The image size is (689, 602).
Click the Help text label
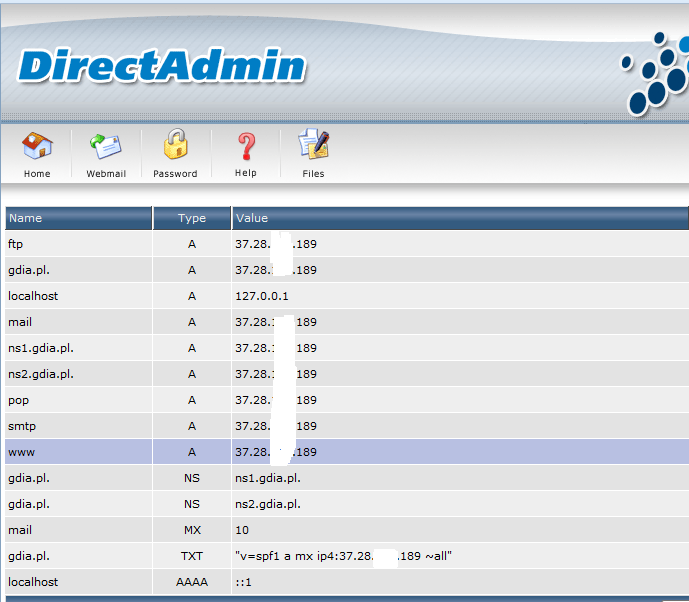click(246, 173)
